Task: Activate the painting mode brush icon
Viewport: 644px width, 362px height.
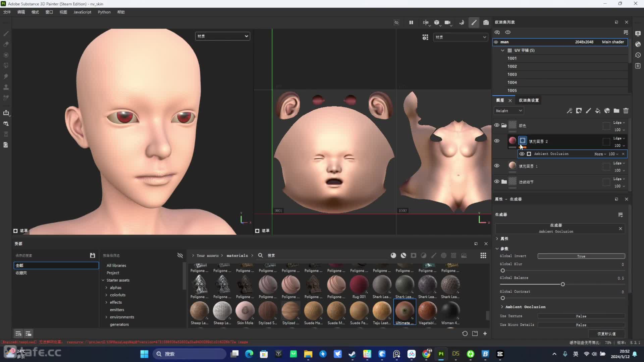Action: tap(474, 22)
